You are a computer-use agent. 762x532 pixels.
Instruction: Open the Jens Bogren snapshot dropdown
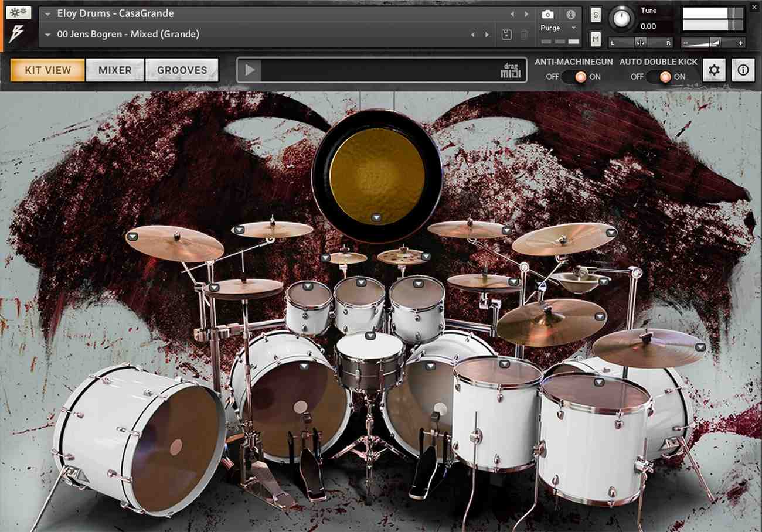pos(47,34)
